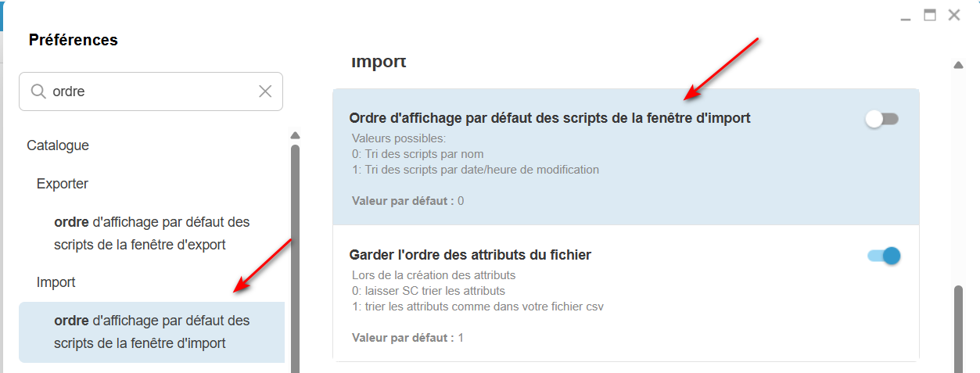Open export window script order preference
Viewport: 980px width, 373px height.
152,233
